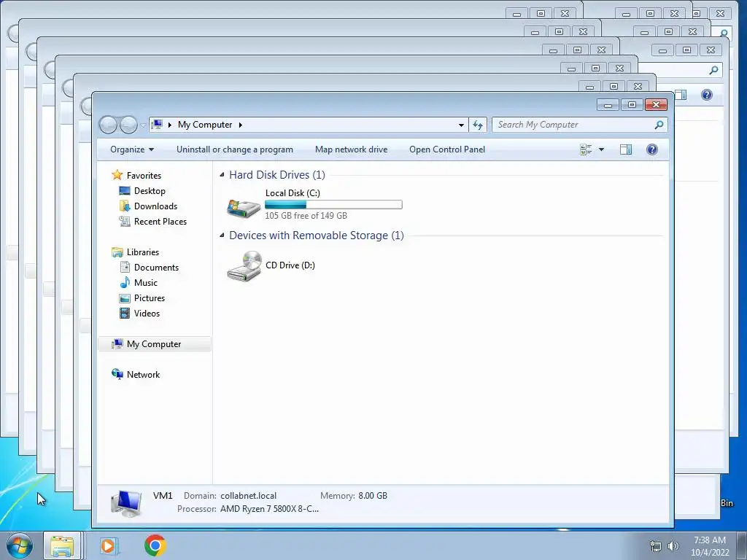The height and width of the screenshot is (560, 747).
Task: Click the search magnifier icon
Action: [x=659, y=125]
